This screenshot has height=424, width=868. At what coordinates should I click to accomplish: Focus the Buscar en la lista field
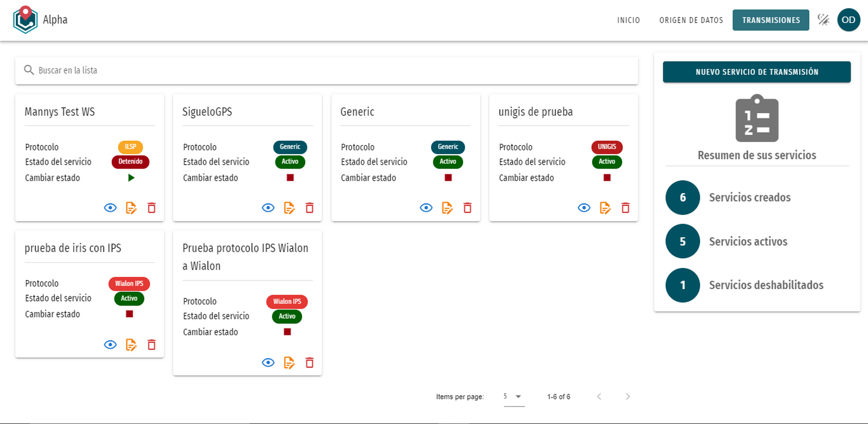[327, 70]
